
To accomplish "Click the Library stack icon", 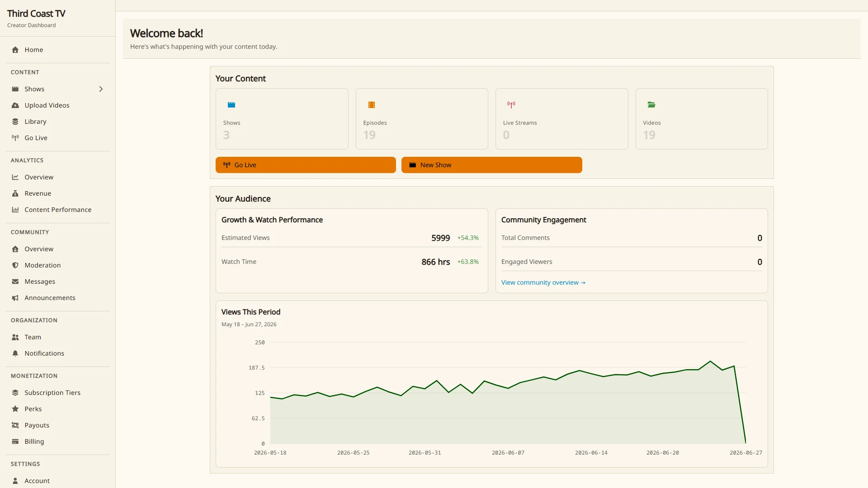I will point(15,122).
